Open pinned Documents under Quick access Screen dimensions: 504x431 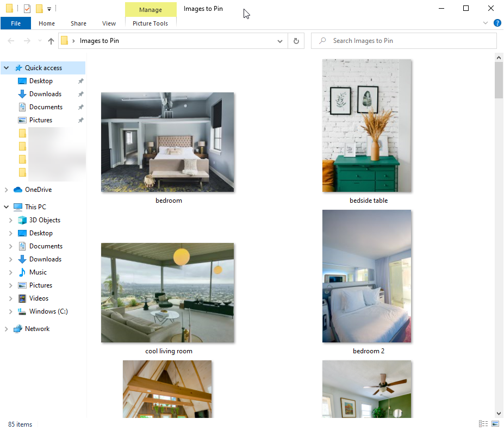46,107
